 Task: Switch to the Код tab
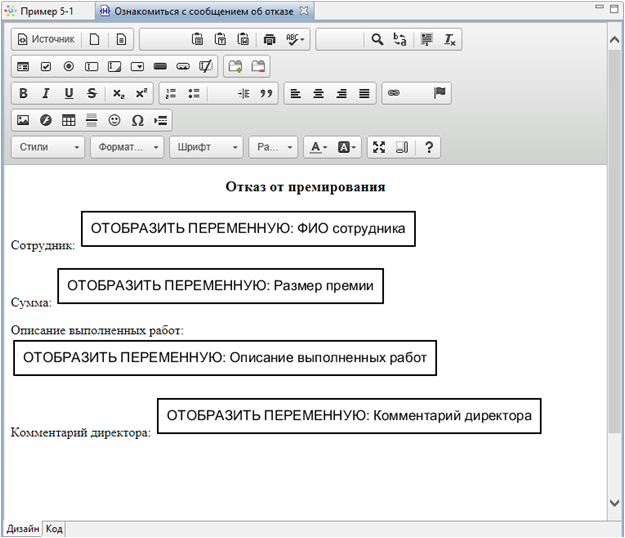click(55, 528)
